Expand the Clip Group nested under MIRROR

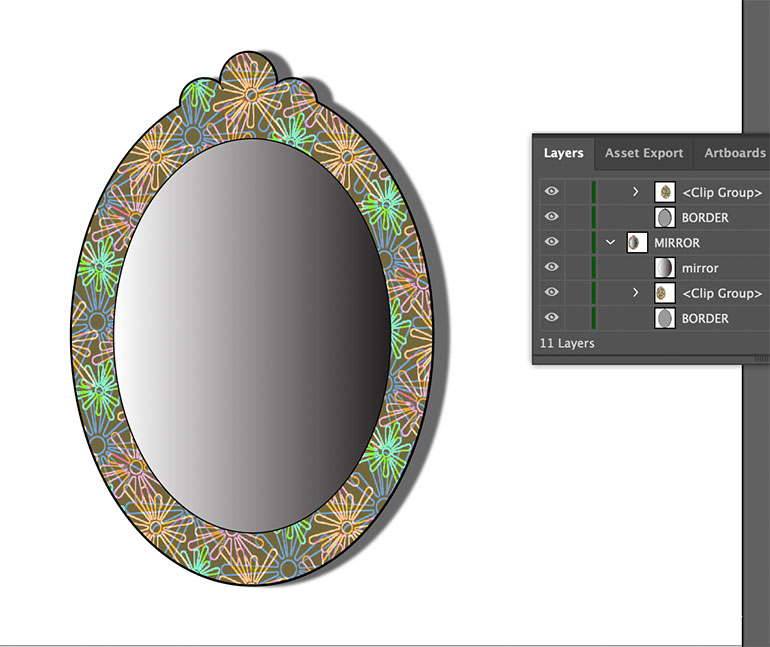coord(636,293)
